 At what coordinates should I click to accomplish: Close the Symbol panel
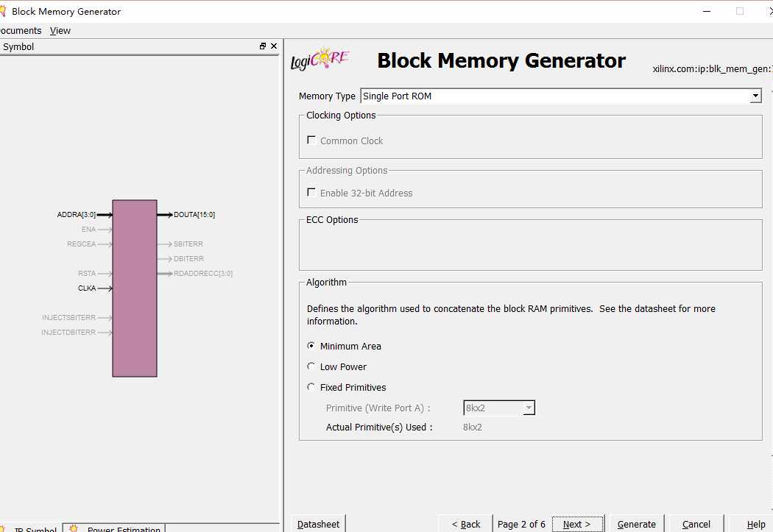coord(274,46)
